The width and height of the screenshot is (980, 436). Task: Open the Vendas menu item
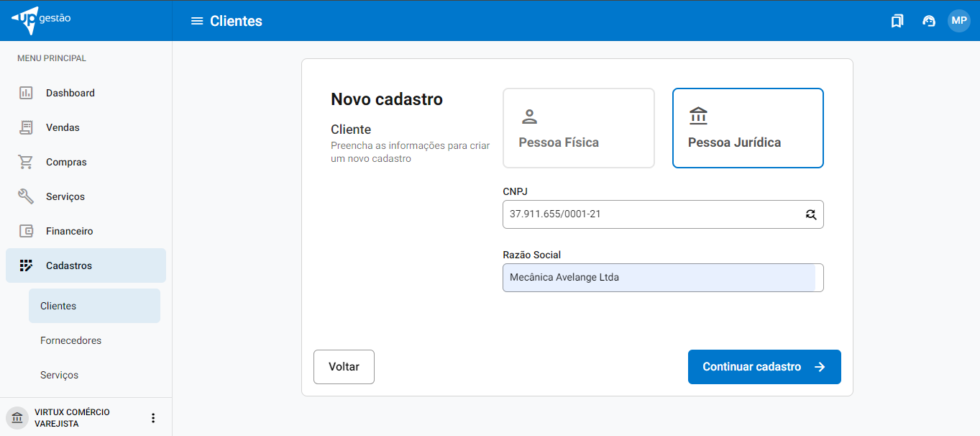[63, 127]
